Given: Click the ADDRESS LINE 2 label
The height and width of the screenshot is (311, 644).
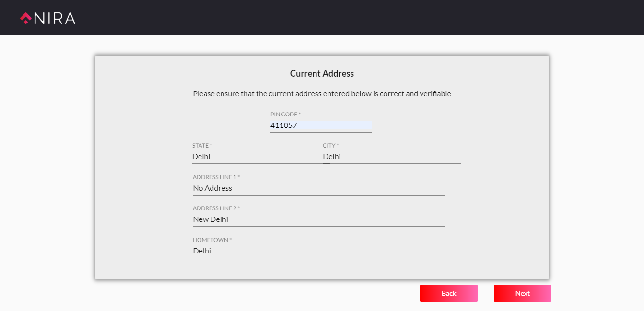Looking at the screenshot, I should point(216,208).
